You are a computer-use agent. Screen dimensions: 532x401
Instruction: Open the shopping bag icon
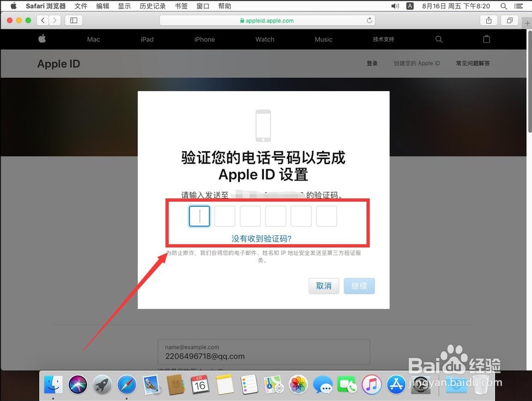coord(487,39)
